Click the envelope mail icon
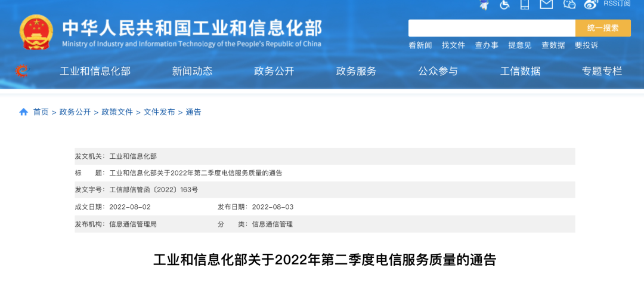The image size is (644, 286). pyautogui.click(x=546, y=4)
